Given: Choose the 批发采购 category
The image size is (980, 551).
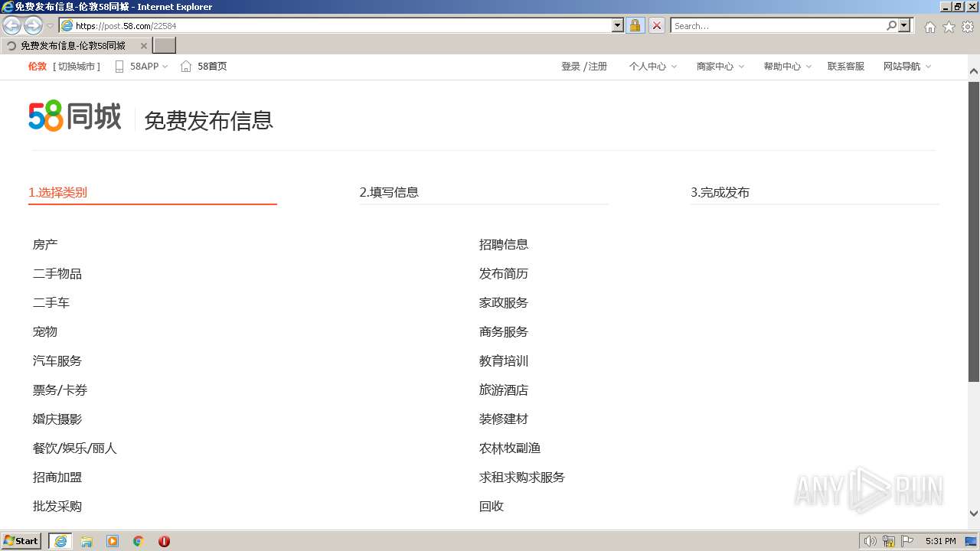Looking at the screenshot, I should click(57, 507).
